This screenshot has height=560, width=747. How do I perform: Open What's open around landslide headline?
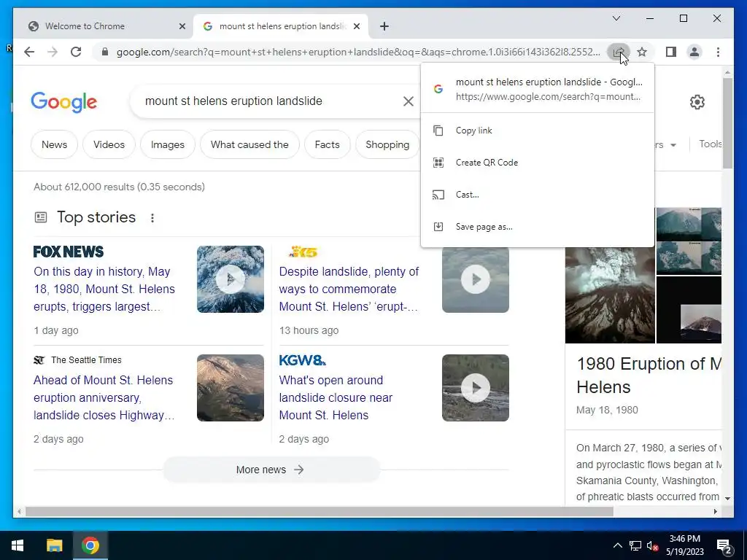coord(336,397)
